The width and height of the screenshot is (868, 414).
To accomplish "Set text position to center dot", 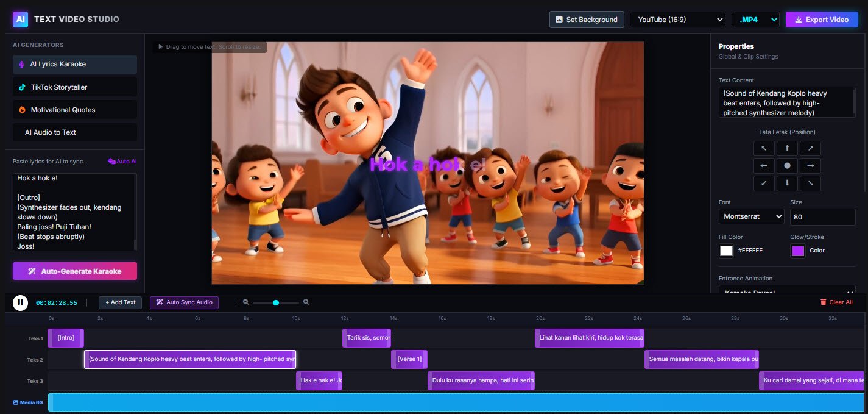I will tap(787, 166).
